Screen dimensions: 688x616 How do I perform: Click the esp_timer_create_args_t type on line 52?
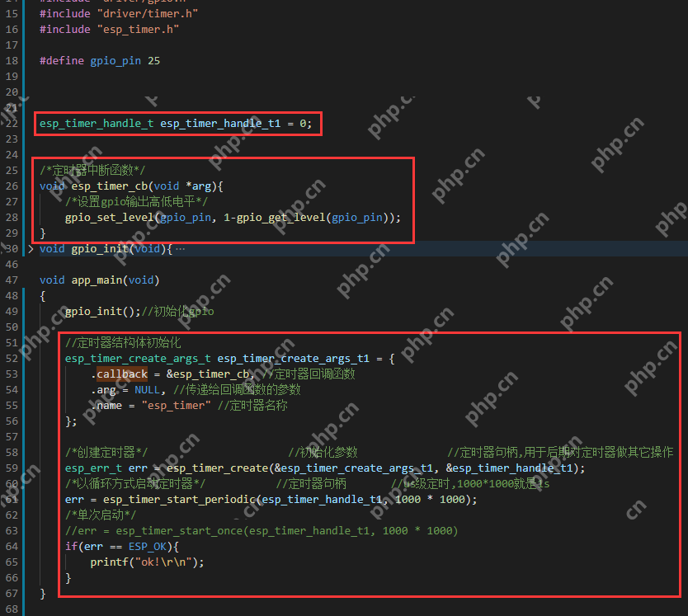tap(138, 359)
